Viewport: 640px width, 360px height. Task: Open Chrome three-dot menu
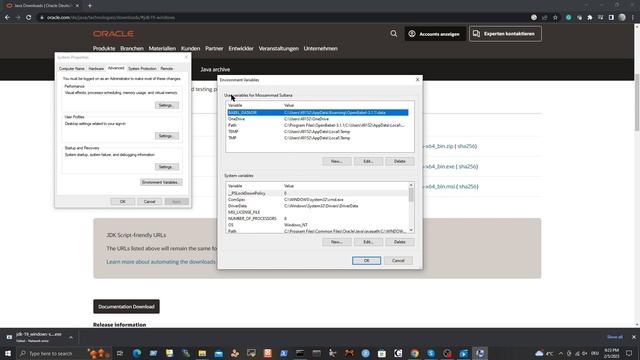pos(633,18)
